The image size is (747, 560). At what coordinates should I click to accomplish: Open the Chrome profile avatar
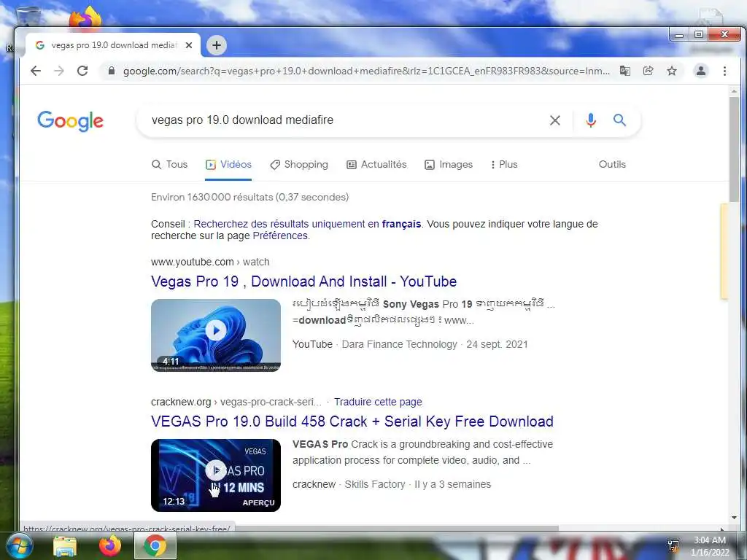(x=701, y=71)
